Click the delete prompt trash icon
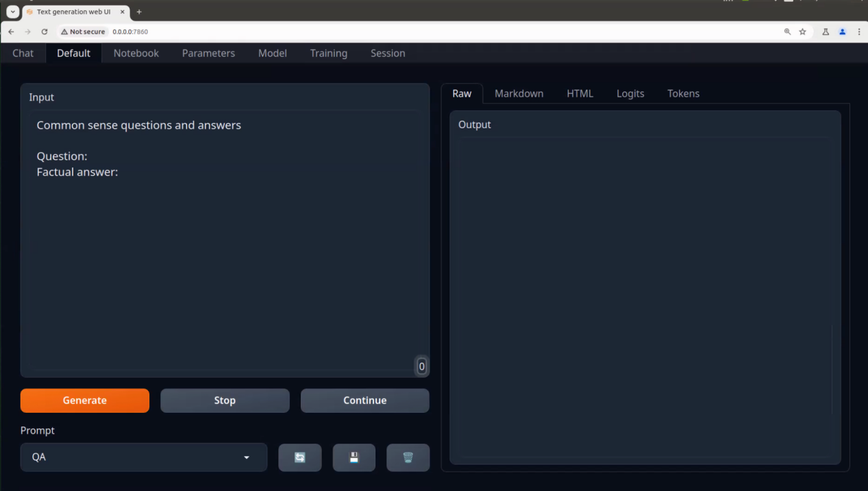This screenshot has width=868, height=491. (408, 457)
